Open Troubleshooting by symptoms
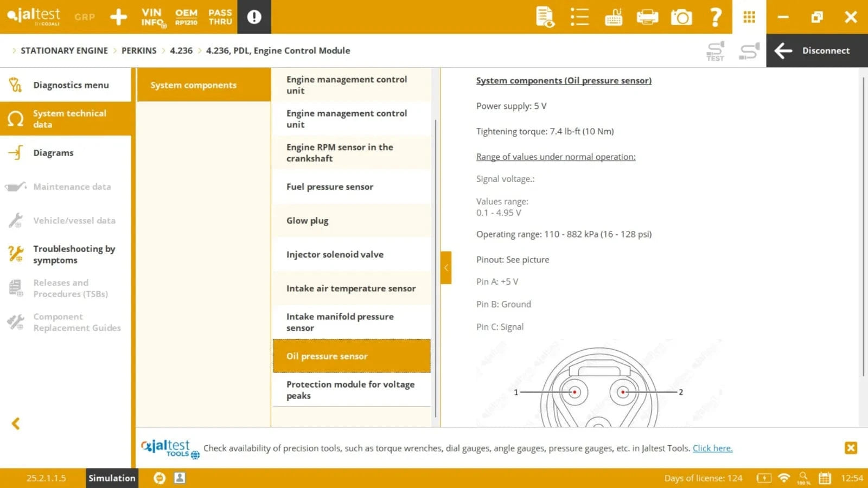 [74, 254]
